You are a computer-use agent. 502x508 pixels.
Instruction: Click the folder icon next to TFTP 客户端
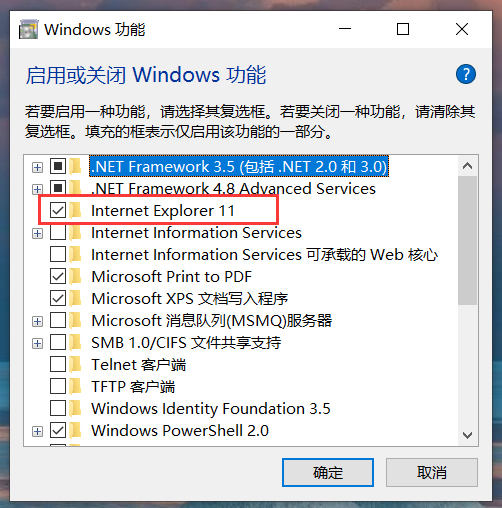(x=76, y=386)
